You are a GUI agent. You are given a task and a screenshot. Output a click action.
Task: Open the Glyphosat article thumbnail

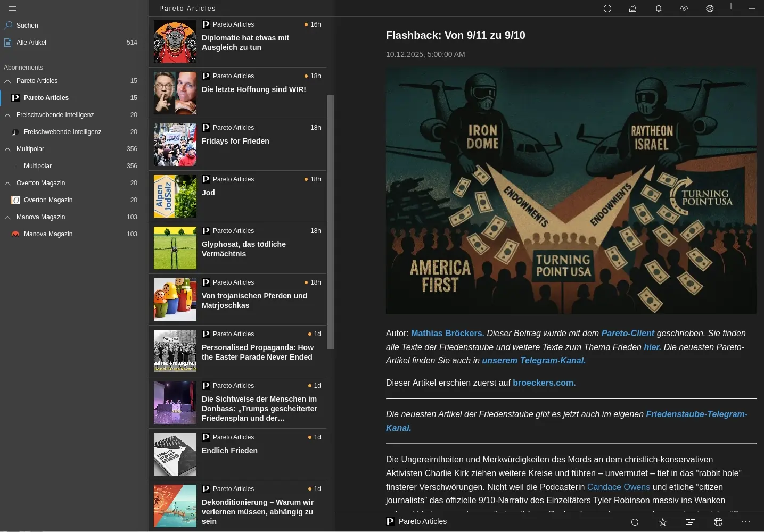[x=175, y=248]
